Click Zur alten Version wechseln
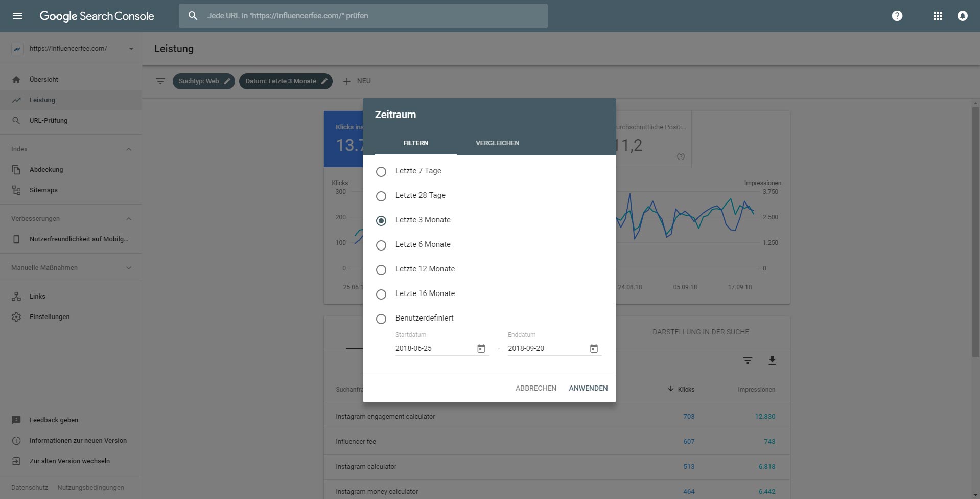The width and height of the screenshot is (980, 499). (71, 461)
